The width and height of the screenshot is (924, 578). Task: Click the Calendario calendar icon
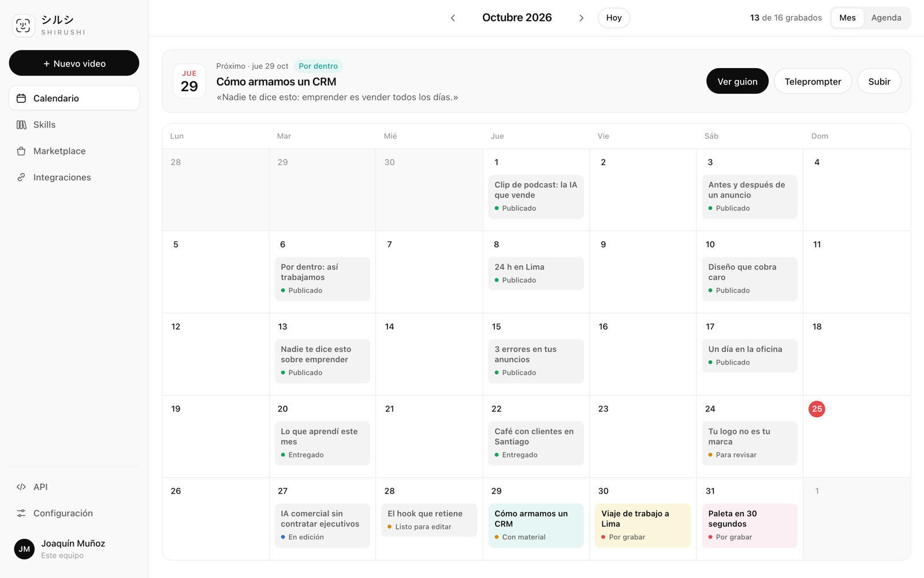point(21,98)
